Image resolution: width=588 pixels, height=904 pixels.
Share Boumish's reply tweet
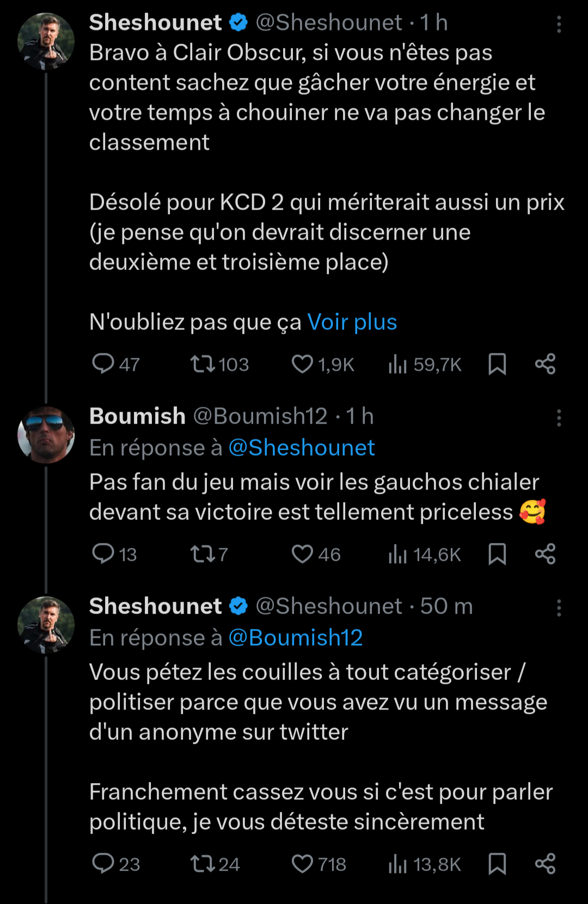pos(545,554)
